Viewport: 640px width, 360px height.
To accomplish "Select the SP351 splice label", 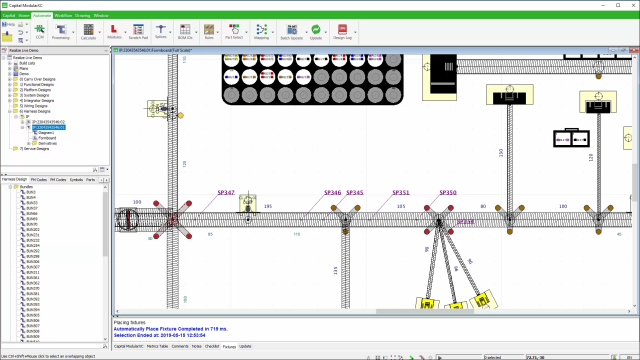I will click(x=401, y=193).
